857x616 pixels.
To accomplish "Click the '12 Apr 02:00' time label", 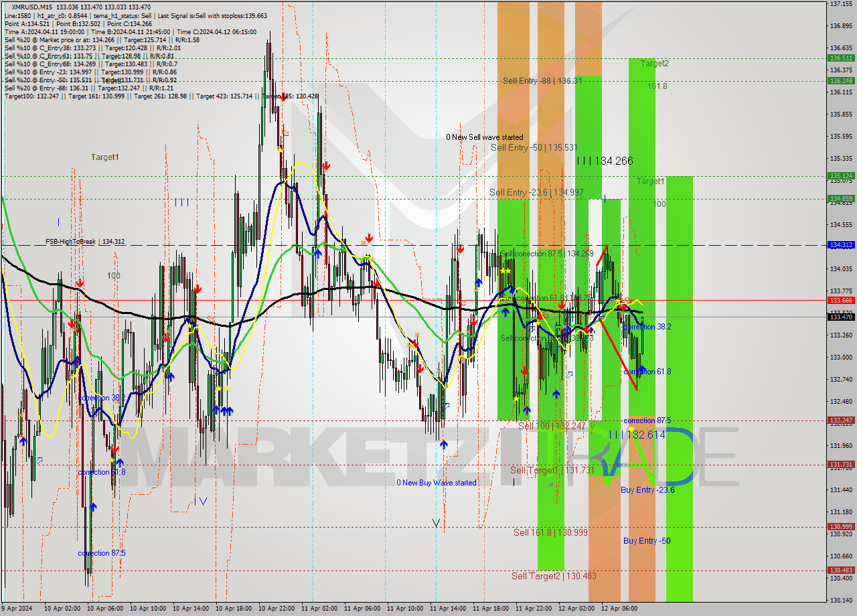I will point(576,609).
